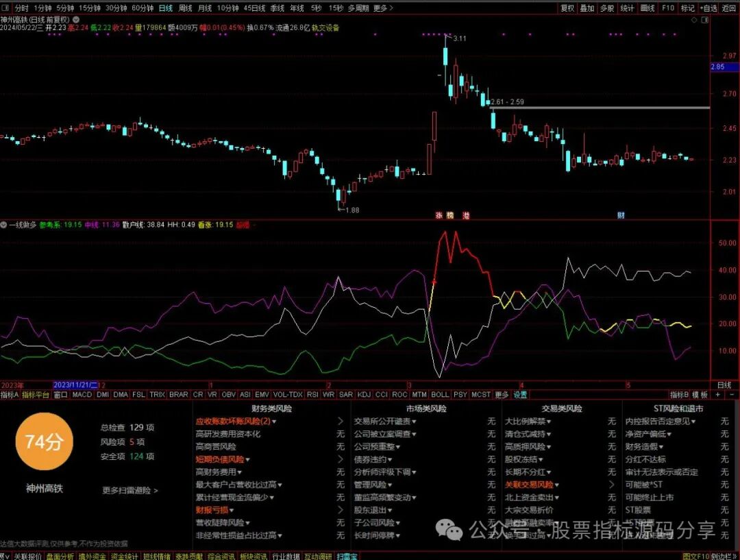Click the plus zoom-in button beside 模板
This screenshot has height=560, width=740.
(x=718, y=394)
